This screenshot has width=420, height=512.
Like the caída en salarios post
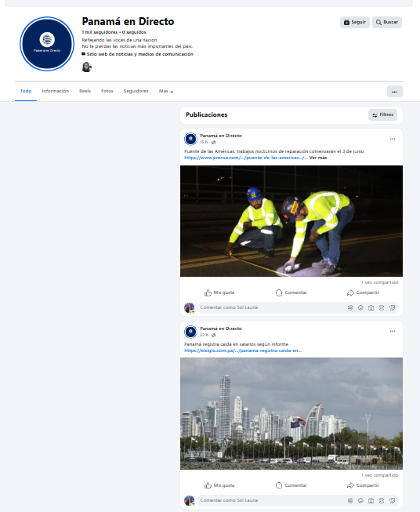click(219, 485)
